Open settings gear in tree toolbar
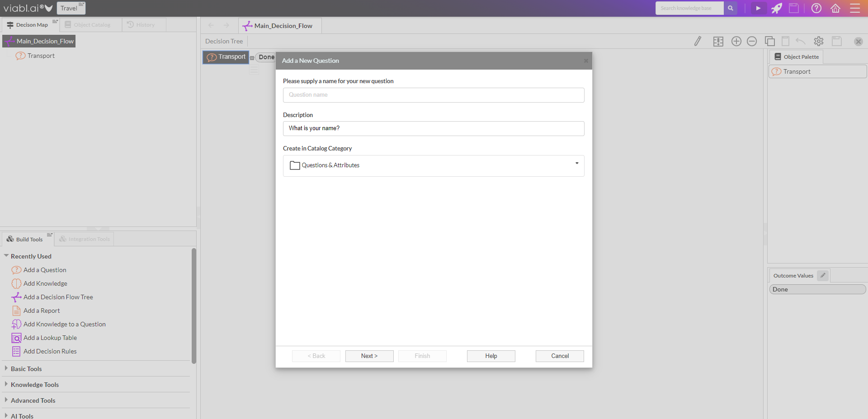Screen dimensions: 868x419 819,41
